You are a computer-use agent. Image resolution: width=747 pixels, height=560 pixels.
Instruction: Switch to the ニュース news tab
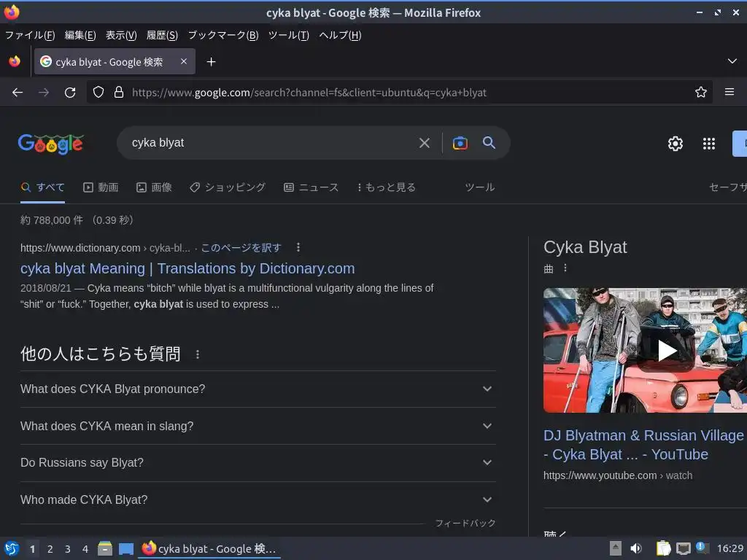(x=311, y=187)
